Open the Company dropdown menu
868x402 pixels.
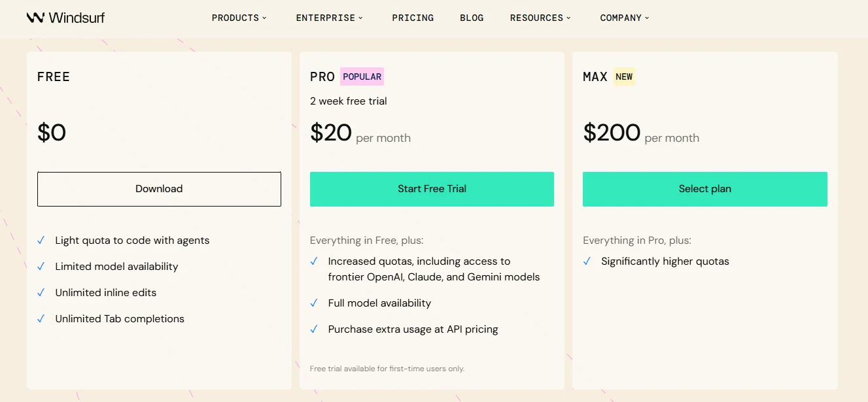[x=625, y=18]
